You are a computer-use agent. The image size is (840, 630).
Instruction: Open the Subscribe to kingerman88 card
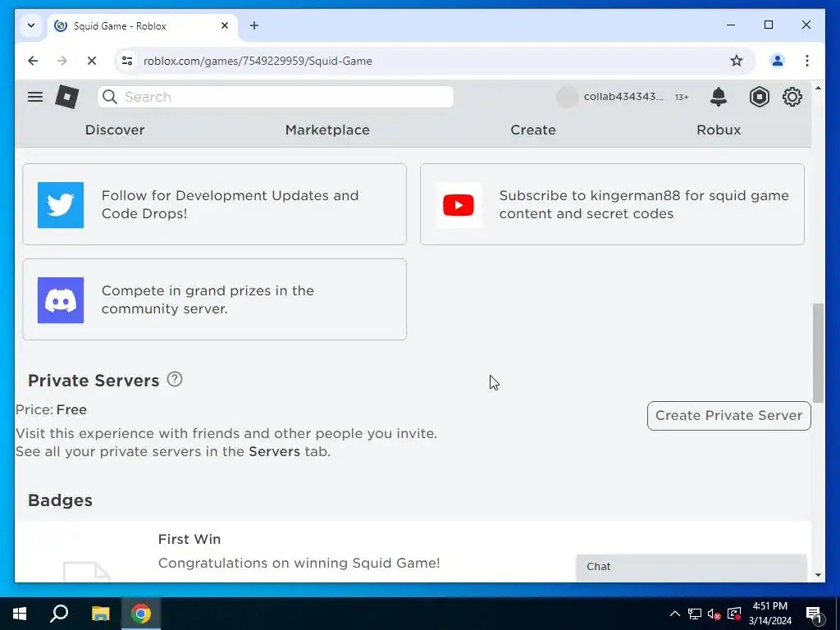tap(612, 204)
